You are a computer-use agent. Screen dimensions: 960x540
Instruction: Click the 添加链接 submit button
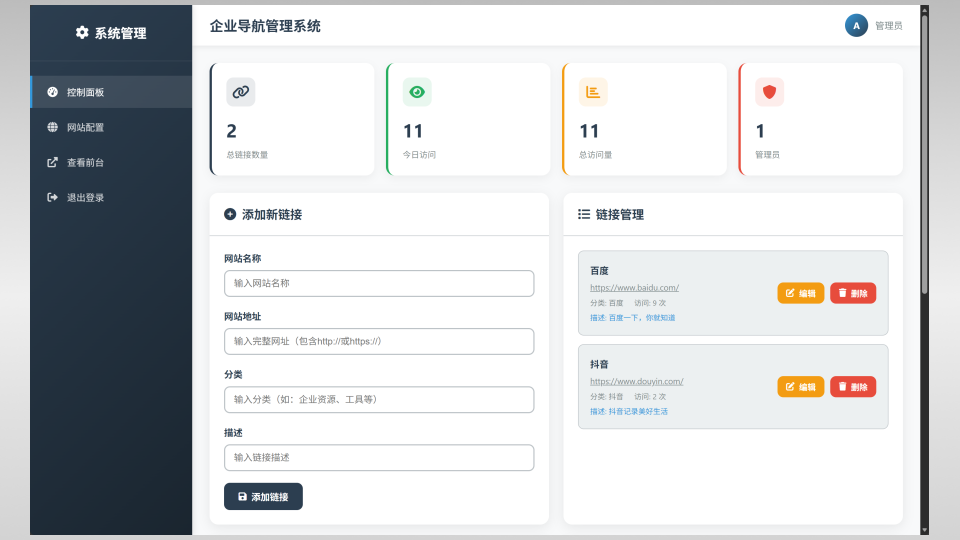[x=263, y=497]
